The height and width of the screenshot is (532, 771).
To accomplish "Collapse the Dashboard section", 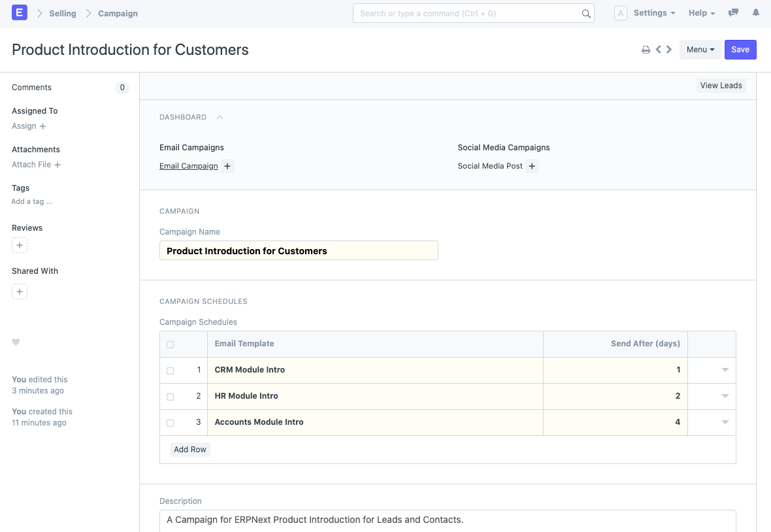I will pyautogui.click(x=220, y=118).
